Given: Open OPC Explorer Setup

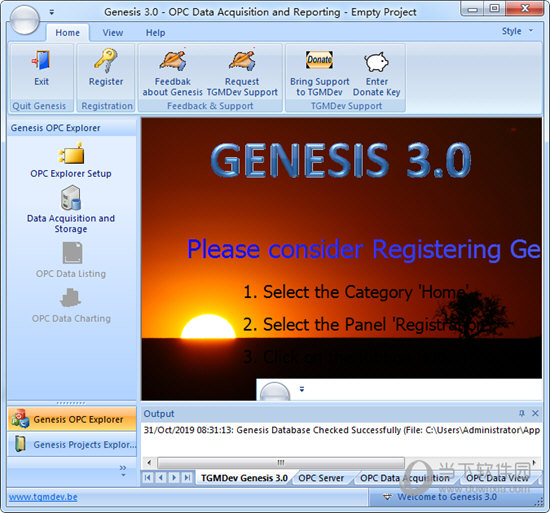Looking at the screenshot, I should pos(71,160).
